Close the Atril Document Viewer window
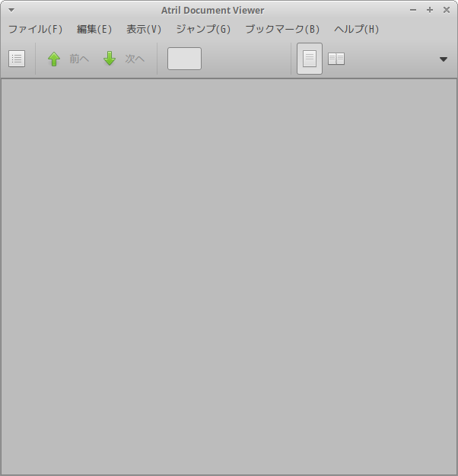458x476 pixels. coord(447,10)
